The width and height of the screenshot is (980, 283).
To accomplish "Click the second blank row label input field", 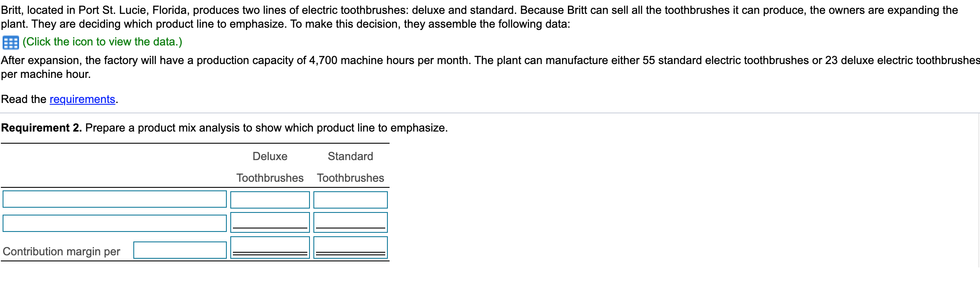I will pyautogui.click(x=115, y=223).
